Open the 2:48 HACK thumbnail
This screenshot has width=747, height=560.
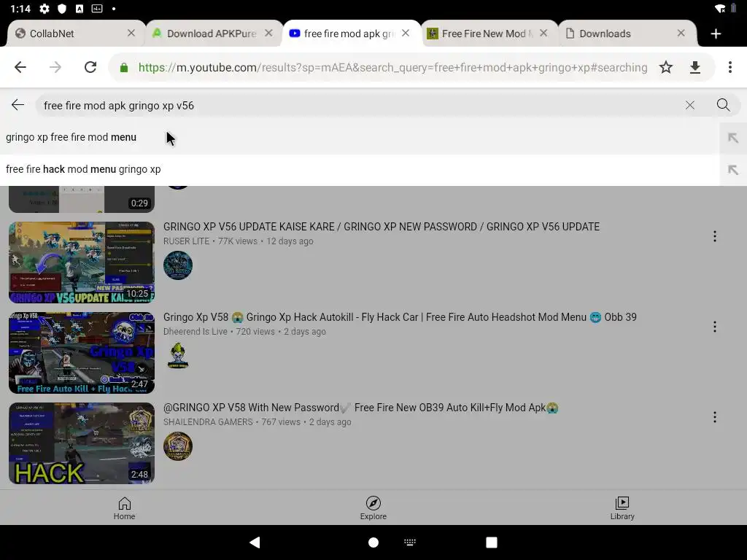82,443
